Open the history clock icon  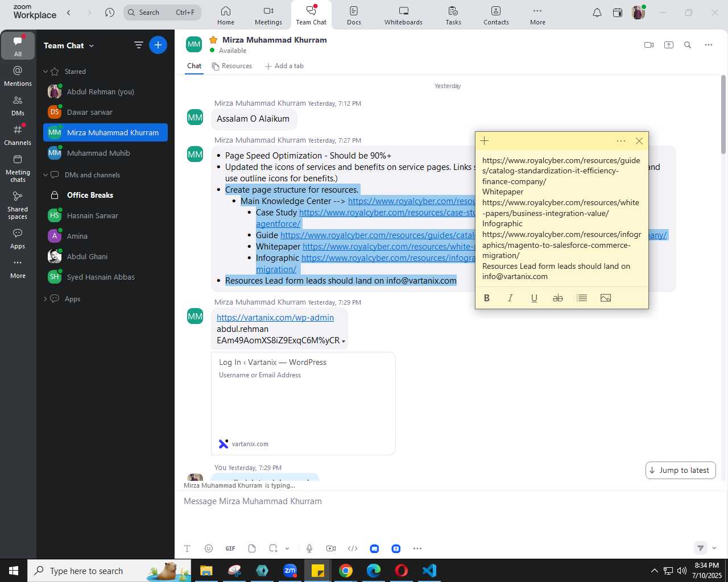(110, 13)
